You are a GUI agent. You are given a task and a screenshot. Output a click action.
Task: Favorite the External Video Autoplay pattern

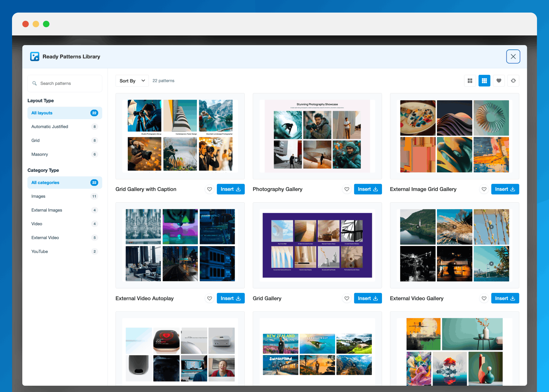(x=210, y=298)
